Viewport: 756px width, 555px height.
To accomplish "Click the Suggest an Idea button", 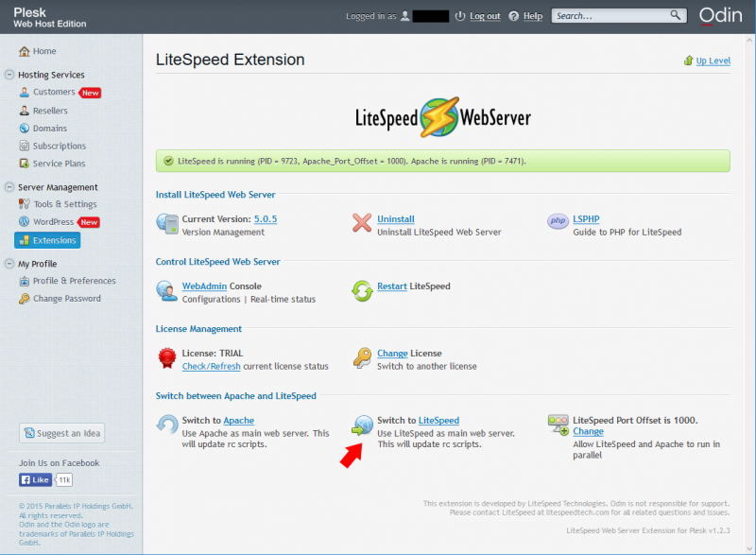I will 61,433.
